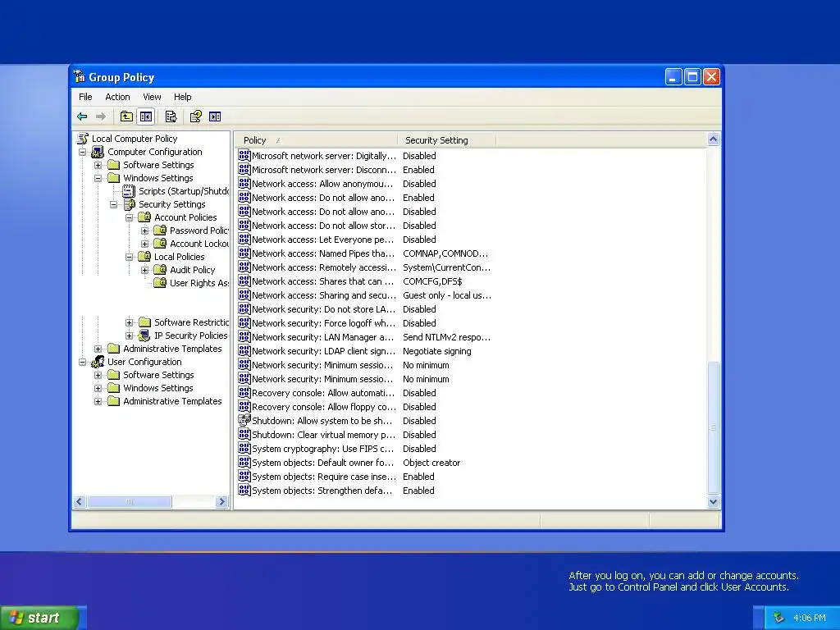Click the Security Settings lock icon in tree
The image size is (840, 630).
tap(129, 204)
